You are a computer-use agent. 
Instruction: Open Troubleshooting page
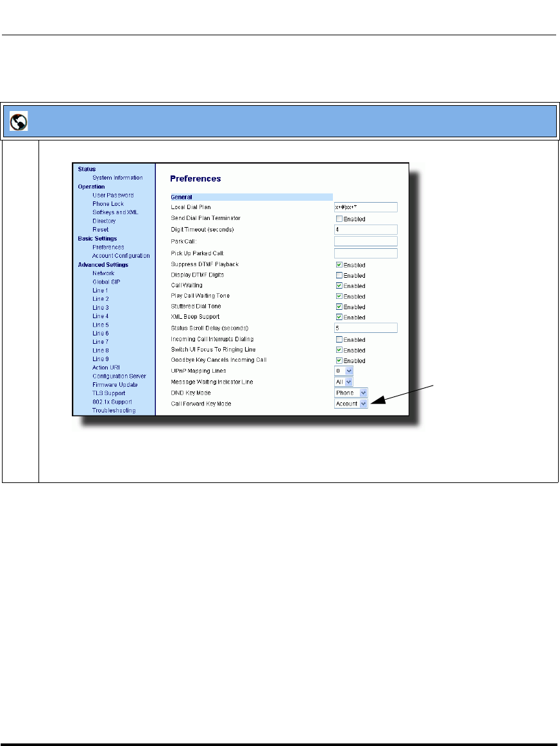(x=114, y=411)
